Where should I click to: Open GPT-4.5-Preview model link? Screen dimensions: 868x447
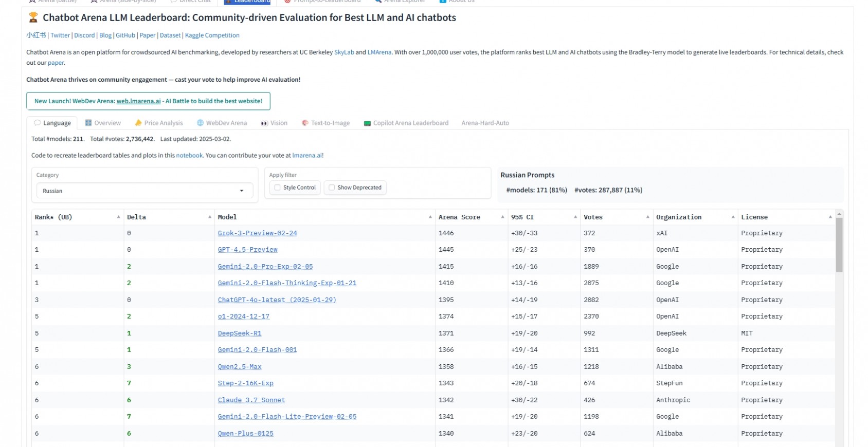click(x=248, y=250)
